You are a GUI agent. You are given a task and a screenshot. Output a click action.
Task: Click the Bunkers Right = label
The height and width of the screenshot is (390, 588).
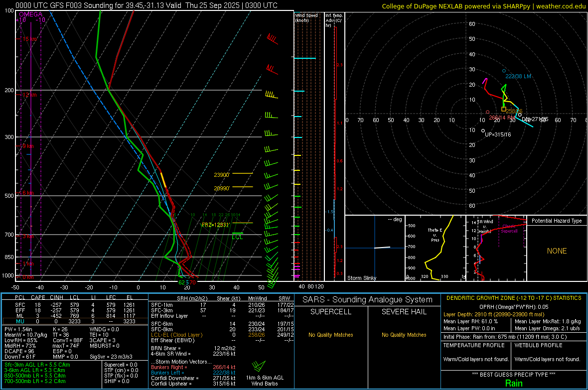click(169, 367)
